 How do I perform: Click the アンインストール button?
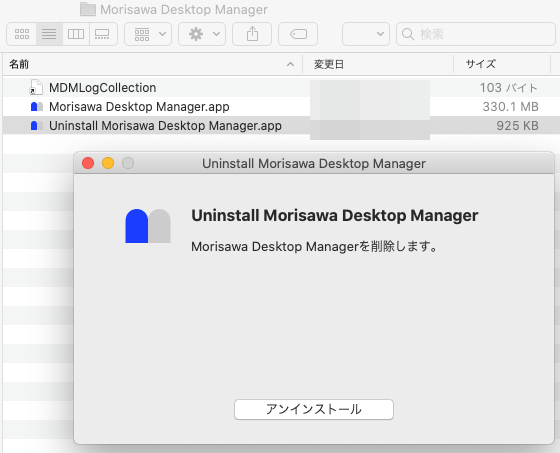(x=314, y=409)
